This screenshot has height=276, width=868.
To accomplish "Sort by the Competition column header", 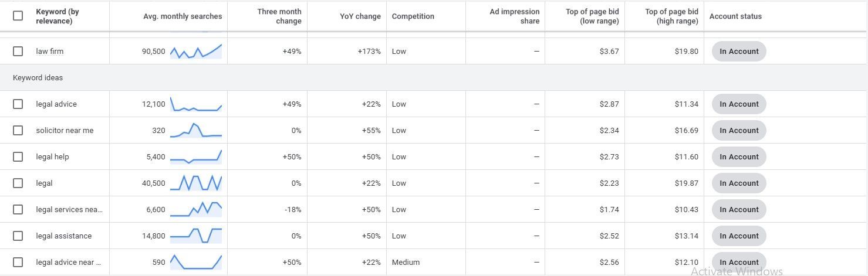I will (413, 16).
